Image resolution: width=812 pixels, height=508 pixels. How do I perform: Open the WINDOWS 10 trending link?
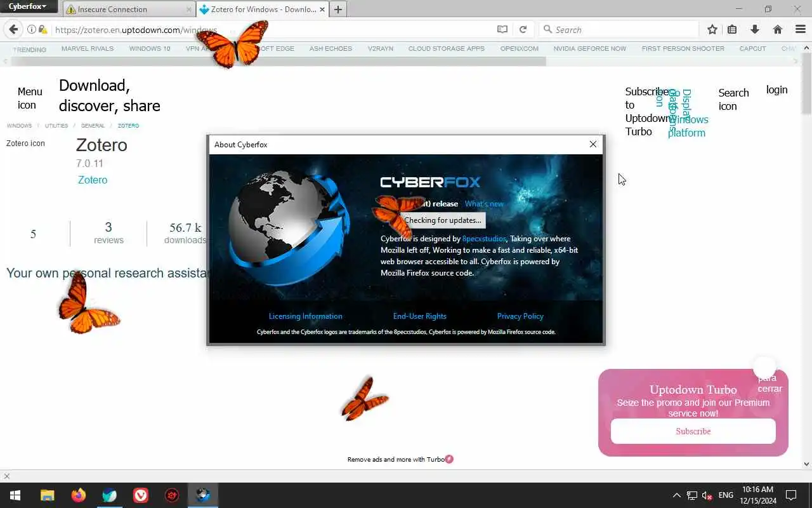point(150,48)
